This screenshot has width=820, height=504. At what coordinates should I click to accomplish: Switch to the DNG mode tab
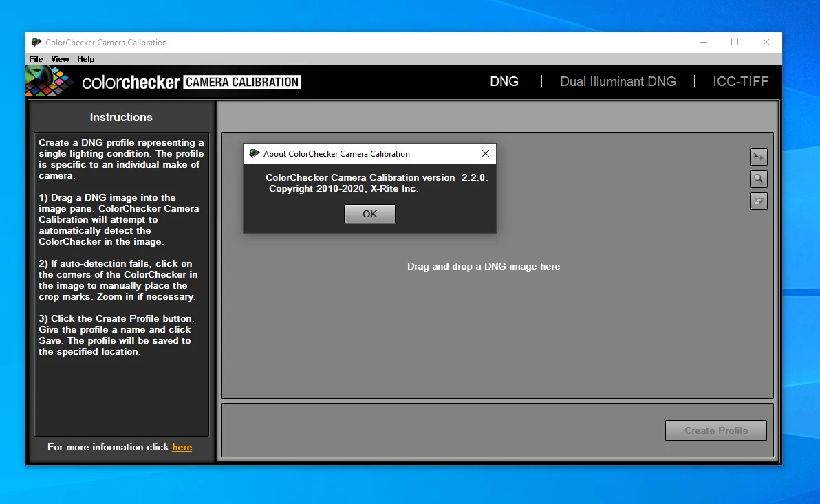tap(504, 82)
